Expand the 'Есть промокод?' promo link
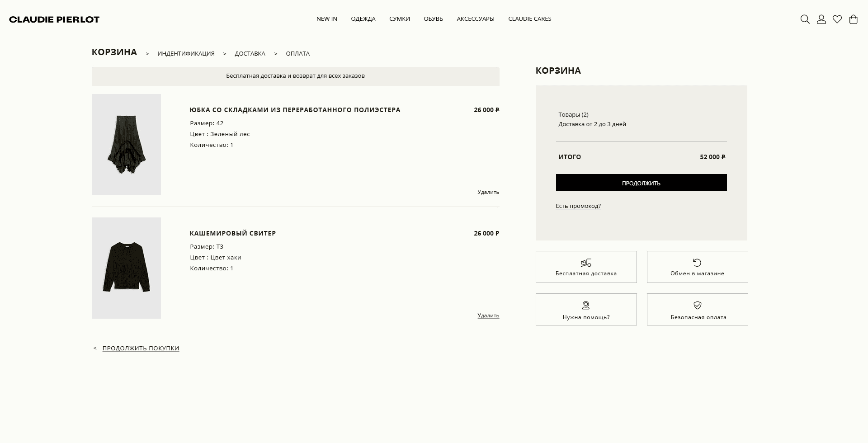The width and height of the screenshot is (868, 443). 578,206
